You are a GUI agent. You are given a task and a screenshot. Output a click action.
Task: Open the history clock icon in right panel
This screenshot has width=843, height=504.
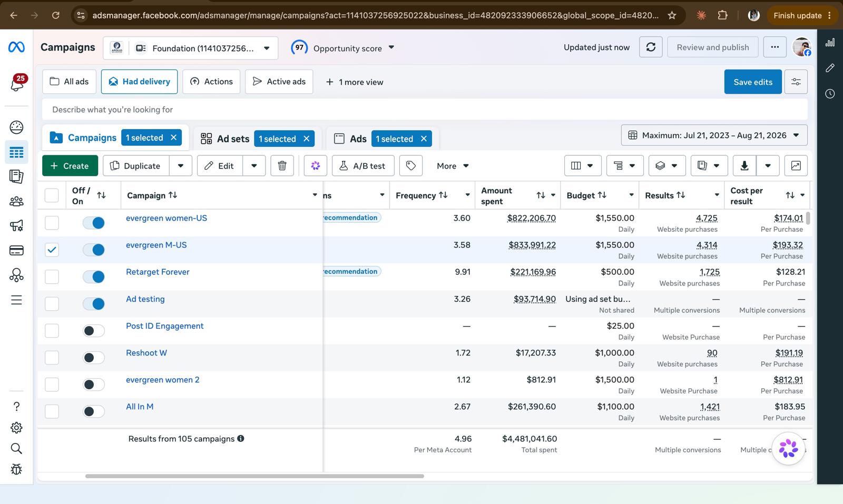coord(830,94)
